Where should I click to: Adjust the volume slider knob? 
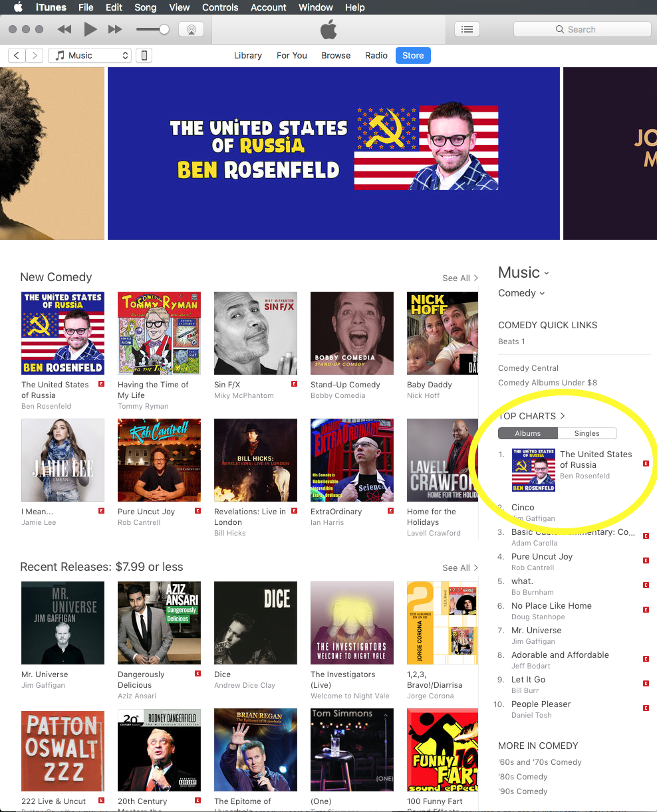pos(164,29)
